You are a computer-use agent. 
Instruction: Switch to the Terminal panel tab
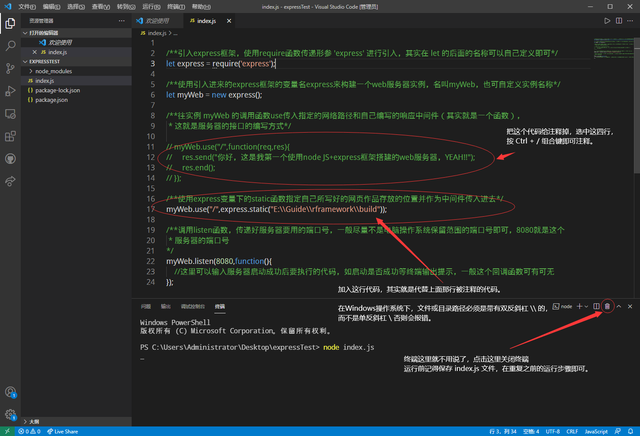tap(220, 306)
